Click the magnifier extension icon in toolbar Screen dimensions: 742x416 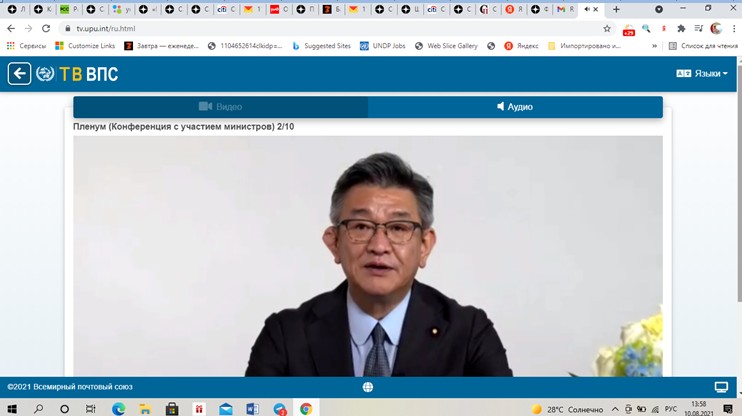[x=646, y=29]
